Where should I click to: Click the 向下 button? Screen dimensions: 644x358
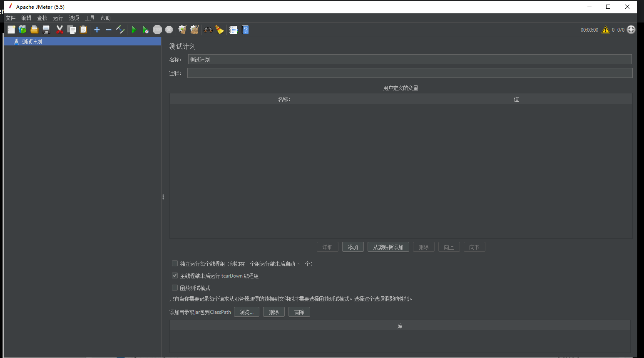(x=475, y=247)
